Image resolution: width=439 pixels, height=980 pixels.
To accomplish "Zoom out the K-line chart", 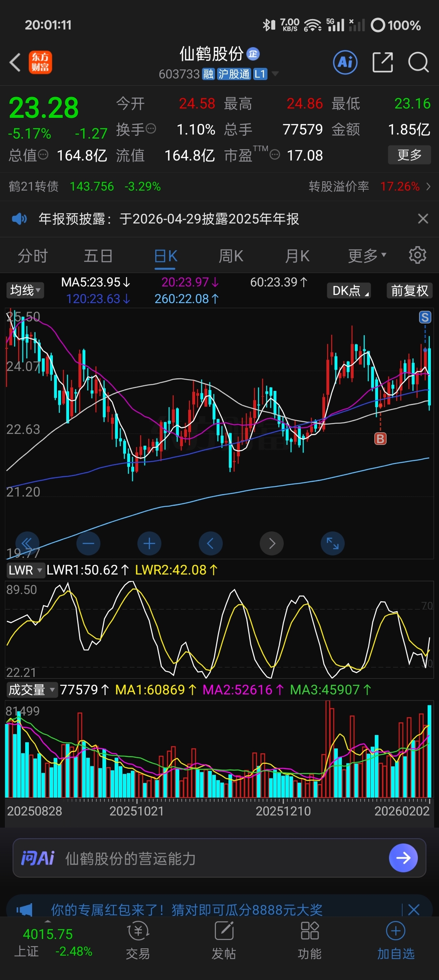I will (x=88, y=543).
